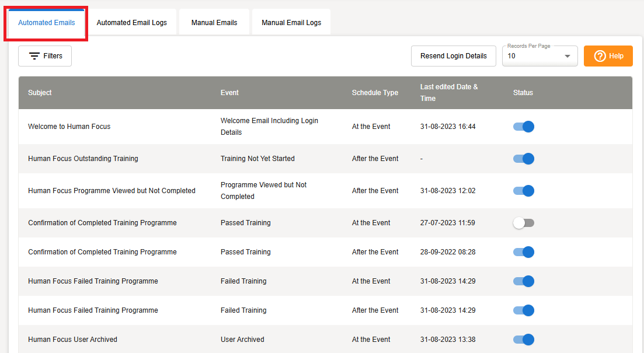
Task: Switch to the Automated Email Logs tab
Action: click(131, 23)
